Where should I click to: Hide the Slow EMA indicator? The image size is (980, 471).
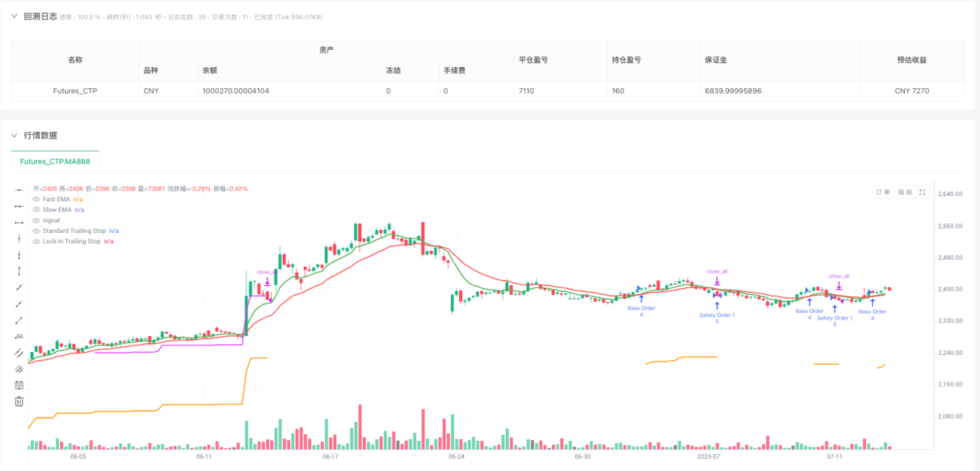[x=36, y=210]
